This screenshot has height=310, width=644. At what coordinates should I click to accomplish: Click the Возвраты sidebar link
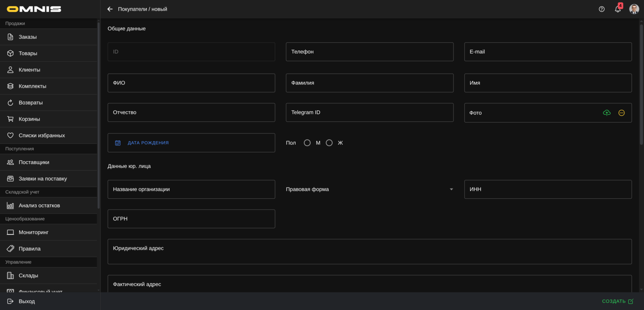31,103
